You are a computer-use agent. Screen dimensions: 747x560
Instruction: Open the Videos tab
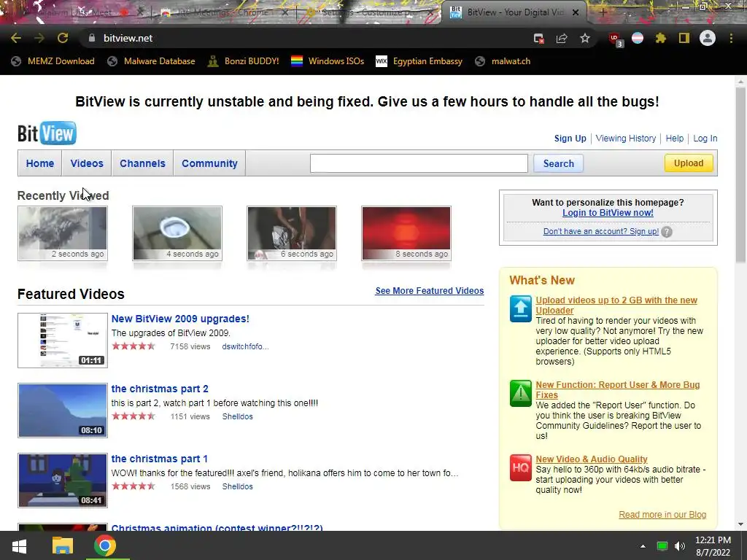click(x=87, y=163)
